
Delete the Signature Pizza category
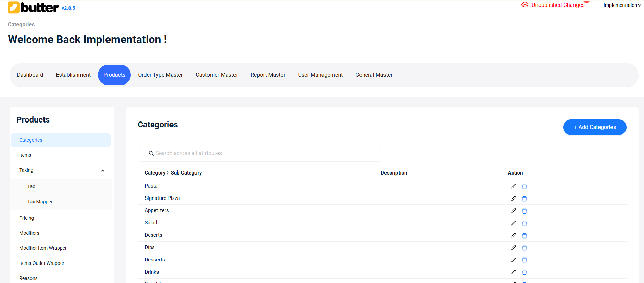(524, 199)
